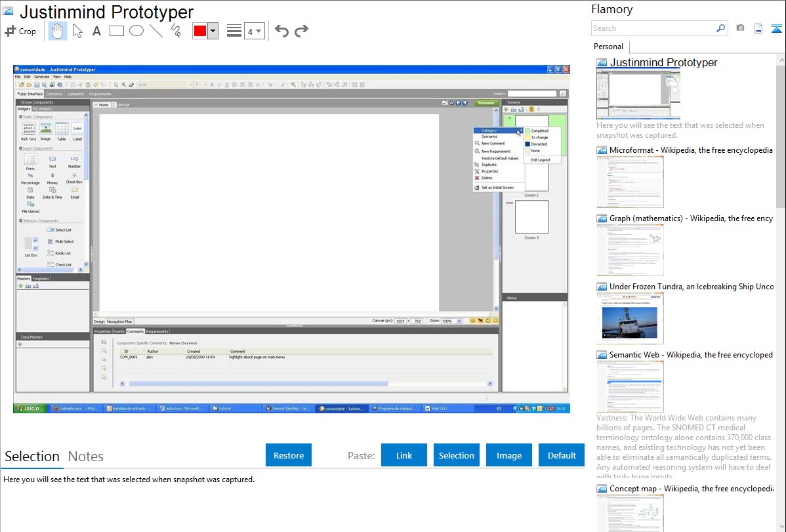Click the Restore button
The image size is (786, 532).
click(289, 455)
